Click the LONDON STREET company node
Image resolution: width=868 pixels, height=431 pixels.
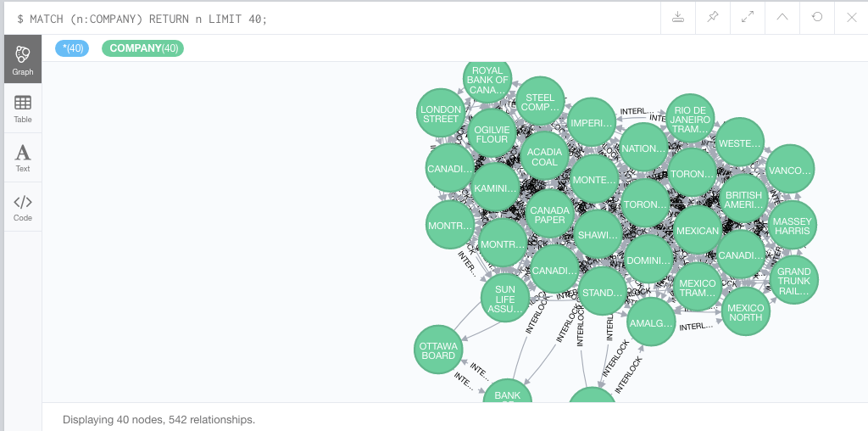click(441, 114)
